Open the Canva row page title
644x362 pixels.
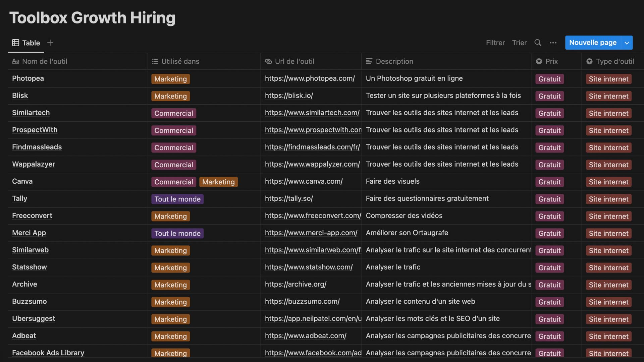[22, 181]
